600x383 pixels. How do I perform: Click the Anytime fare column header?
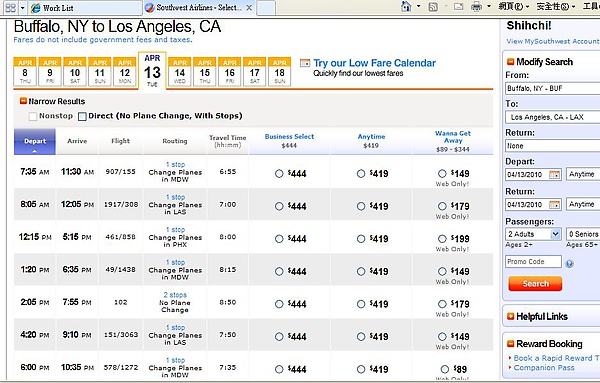click(371, 137)
